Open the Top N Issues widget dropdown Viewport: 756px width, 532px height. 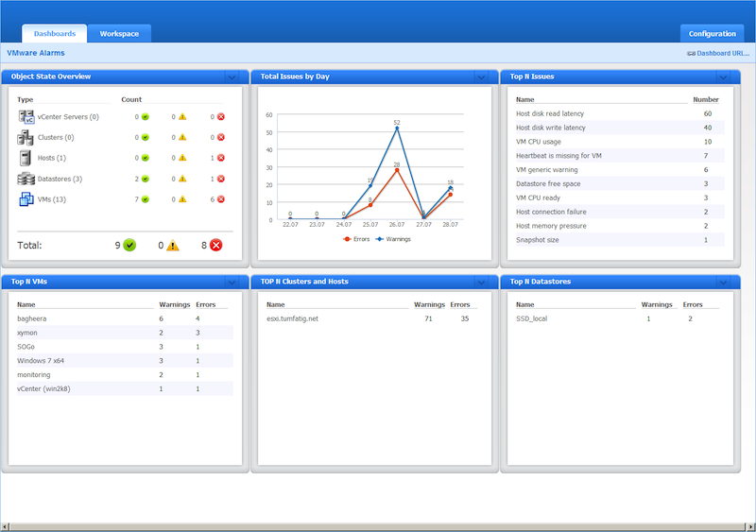pyautogui.click(x=723, y=77)
